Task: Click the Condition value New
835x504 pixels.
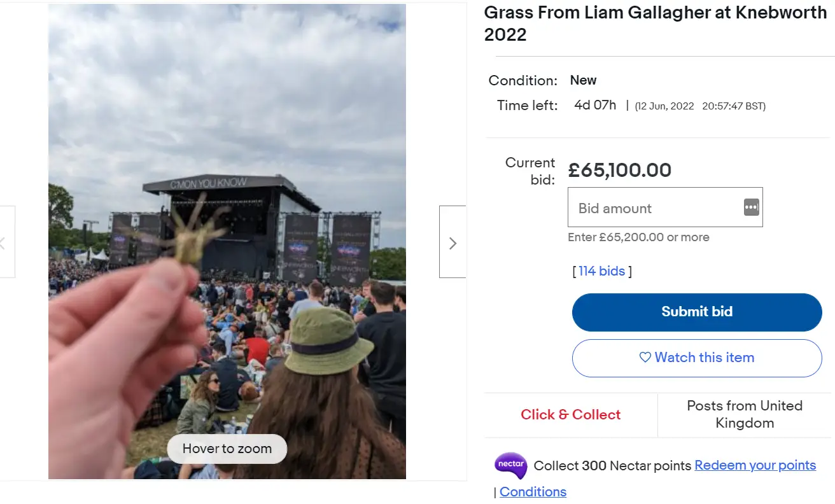Action: [x=583, y=80]
